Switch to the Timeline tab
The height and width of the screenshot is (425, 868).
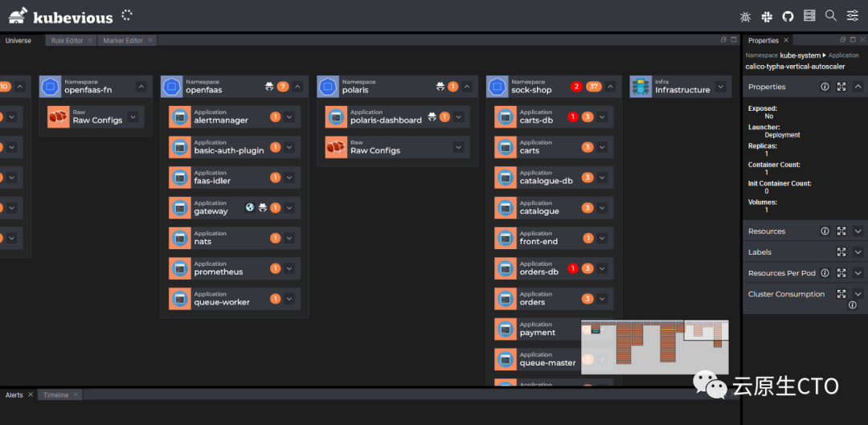coord(56,395)
